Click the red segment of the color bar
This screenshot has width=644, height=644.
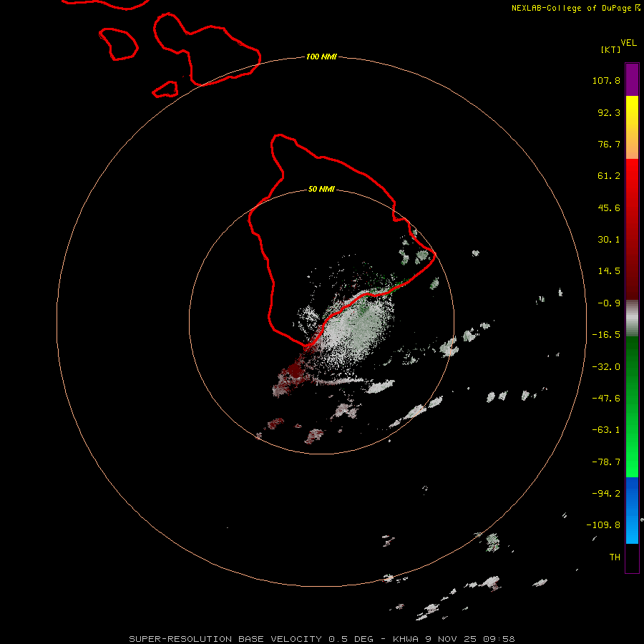pos(632,229)
